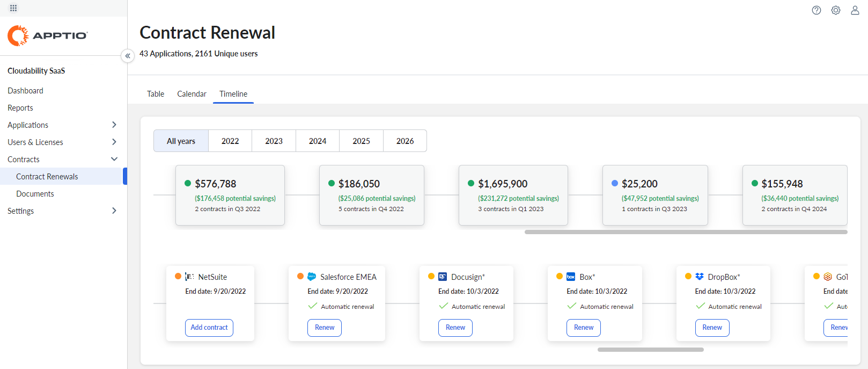Open Contract Renewals in the sidebar

tap(63, 176)
